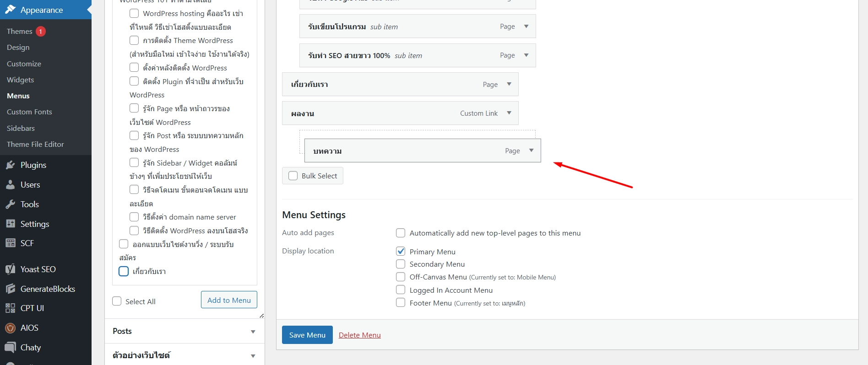Click the Yoast SEO icon
This screenshot has height=365, width=868.
coord(10,269)
